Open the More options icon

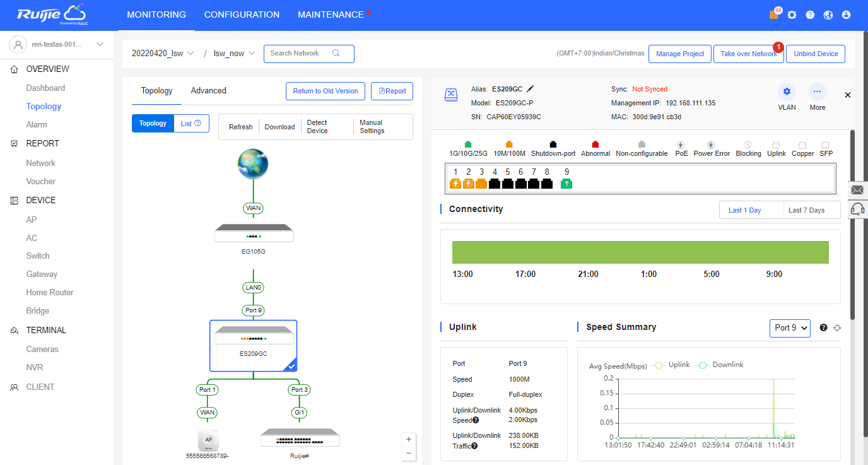(818, 91)
